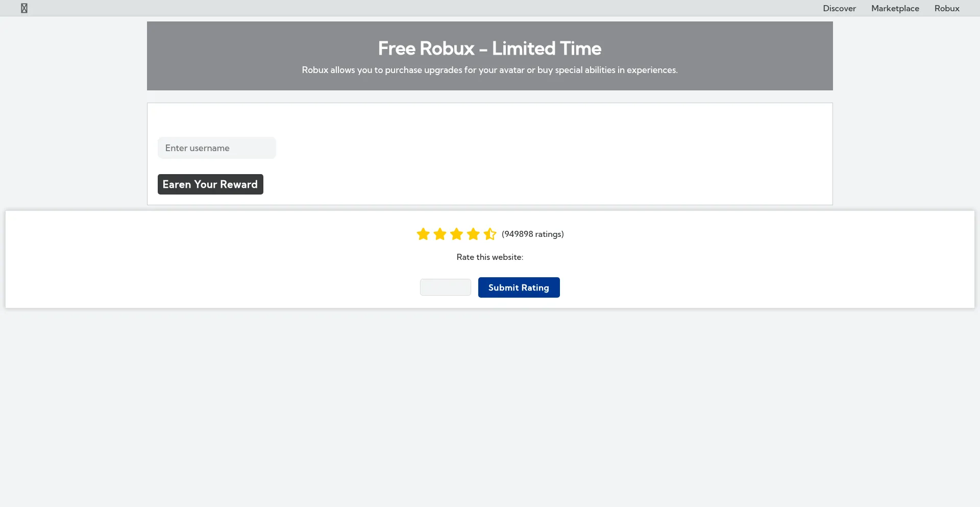This screenshot has width=980, height=507.
Task: Click the (949898 ratings) text
Action: click(x=533, y=234)
